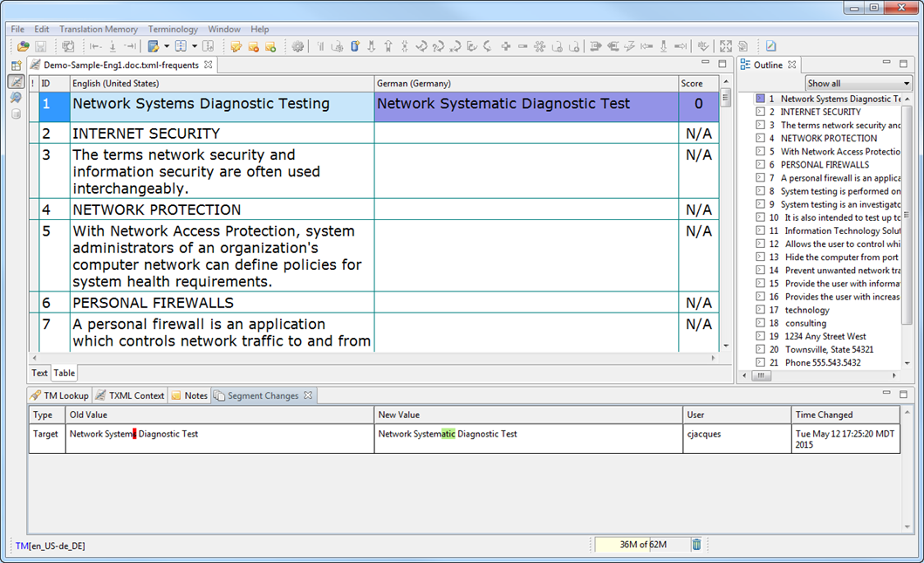Screen dimensions: 924x563
Task: Open the Terminology menu
Action: coord(173,29)
